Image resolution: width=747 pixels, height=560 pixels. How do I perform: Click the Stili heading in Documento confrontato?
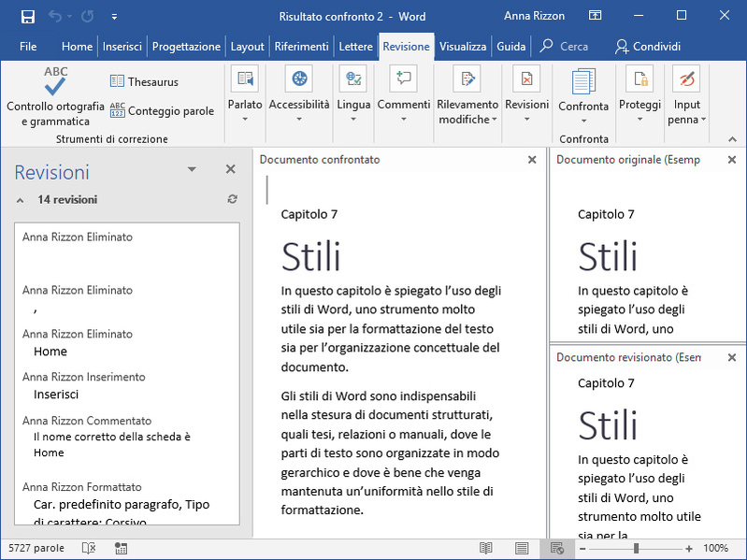(x=311, y=257)
